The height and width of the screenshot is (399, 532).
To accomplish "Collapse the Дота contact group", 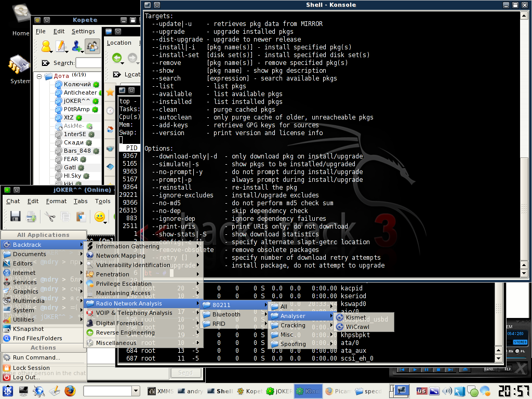I will [x=39, y=76].
